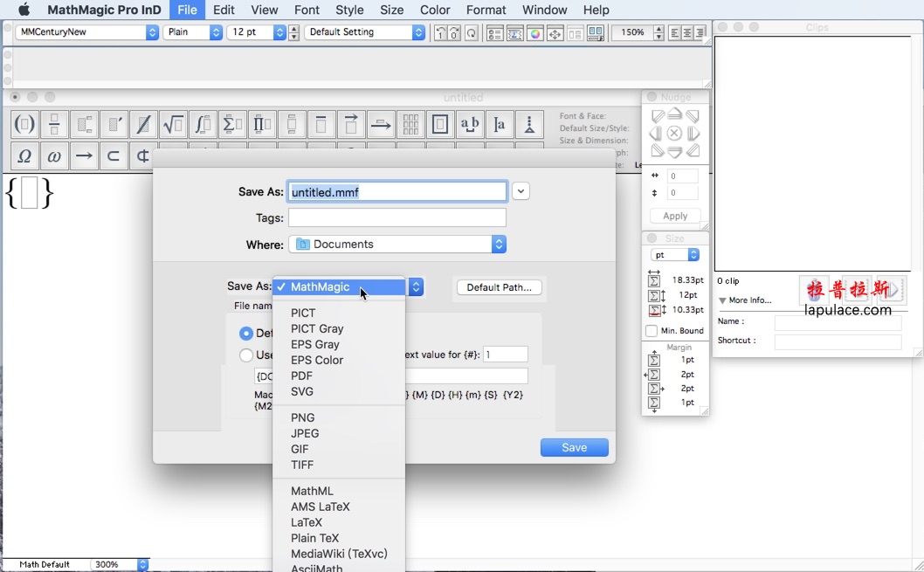Image resolution: width=924 pixels, height=572 pixels.
Task: Click the Save button
Action: pyautogui.click(x=574, y=447)
